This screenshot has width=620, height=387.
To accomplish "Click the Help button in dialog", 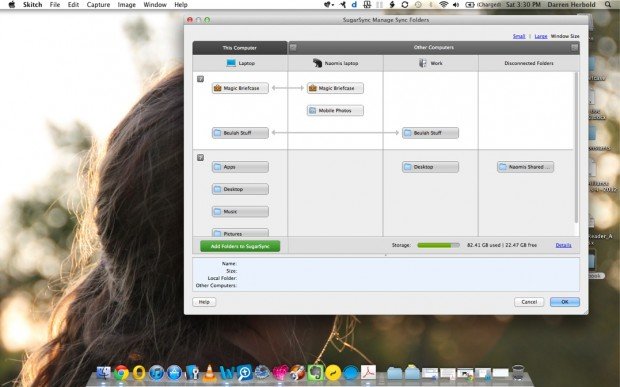I will 204,302.
